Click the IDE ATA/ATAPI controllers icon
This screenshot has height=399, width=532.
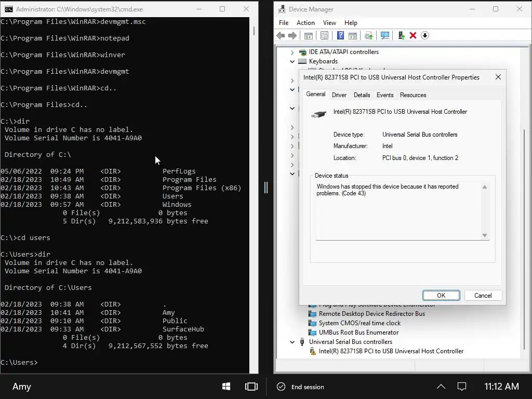tap(302, 52)
